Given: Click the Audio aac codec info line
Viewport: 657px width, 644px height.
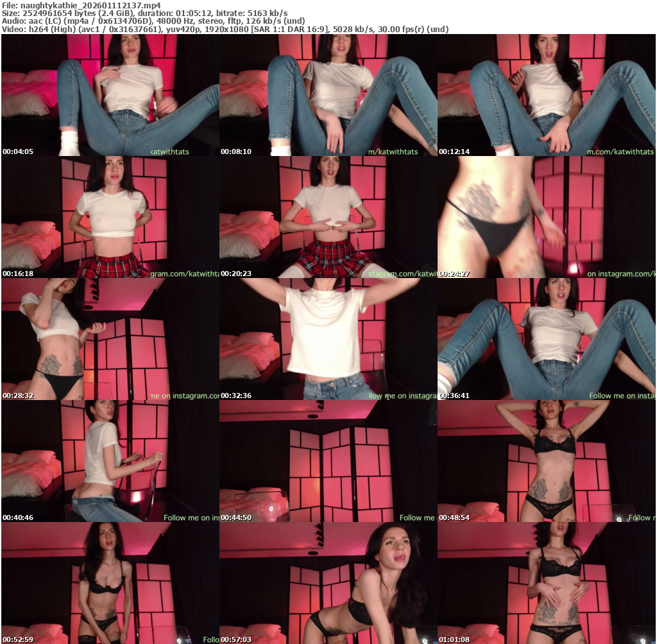Looking at the screenshot, I should [153, 21].
